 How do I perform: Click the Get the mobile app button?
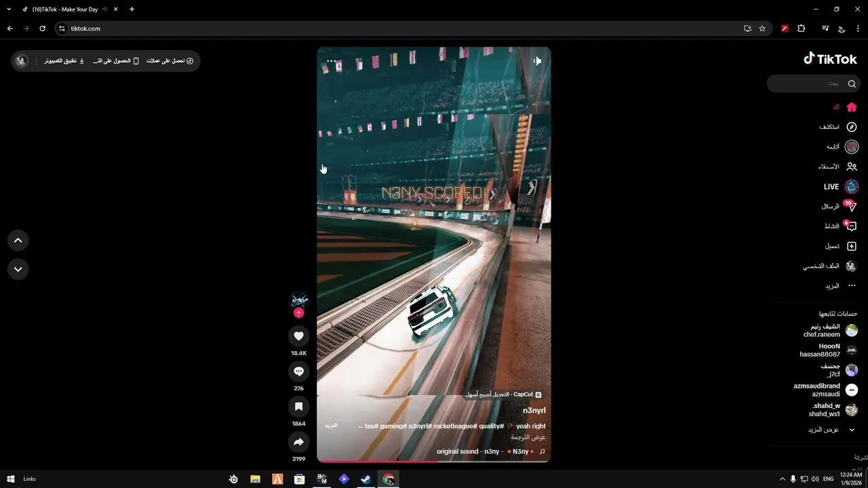tap(116, 61)
